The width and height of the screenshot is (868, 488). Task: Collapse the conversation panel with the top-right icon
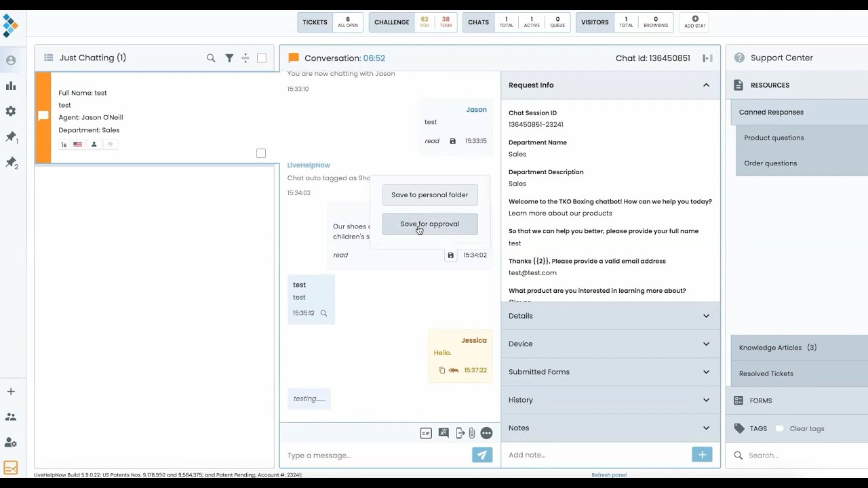(707, 58)
